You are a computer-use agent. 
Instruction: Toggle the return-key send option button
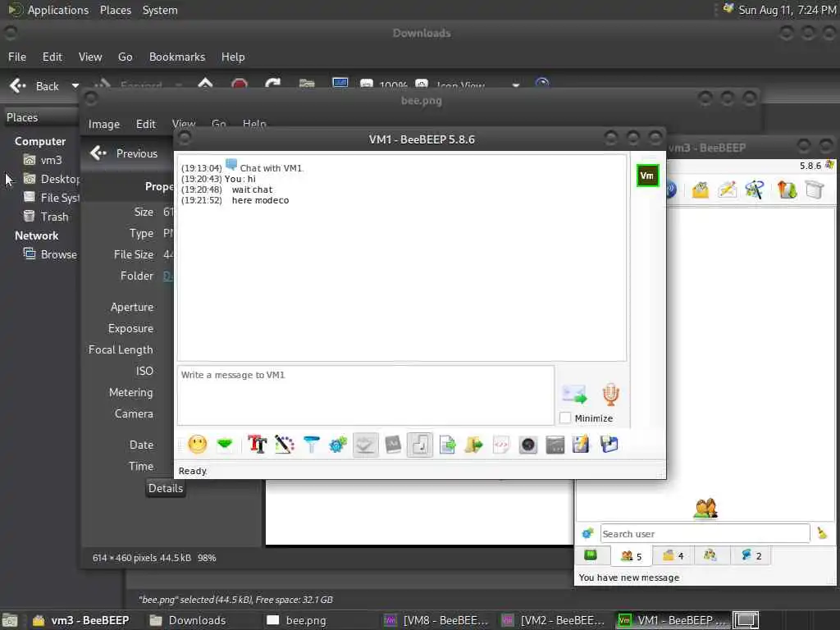[x=420, y=445]
